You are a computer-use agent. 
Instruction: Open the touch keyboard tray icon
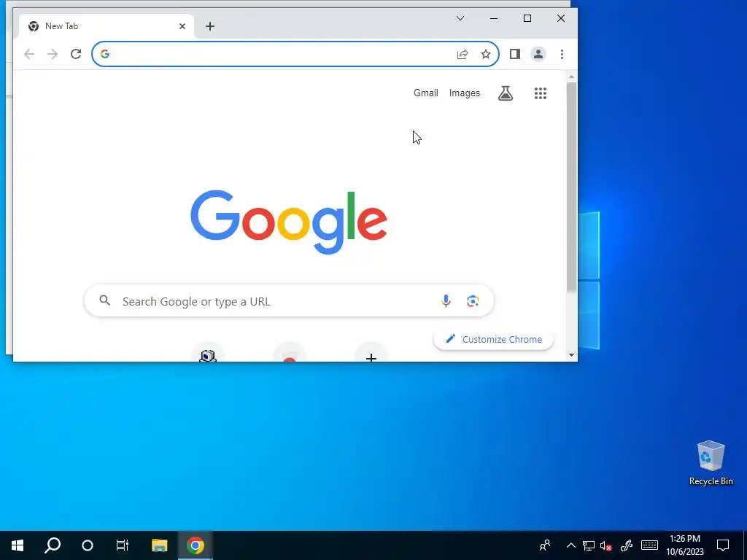pyautogui.click(x=649, y=545)
